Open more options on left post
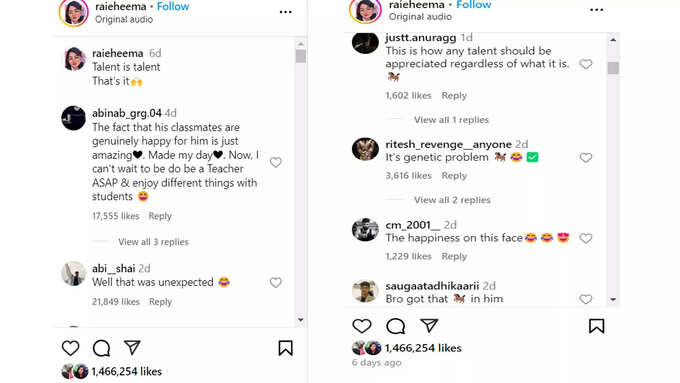Screen dimensions: 680x383 285,12
